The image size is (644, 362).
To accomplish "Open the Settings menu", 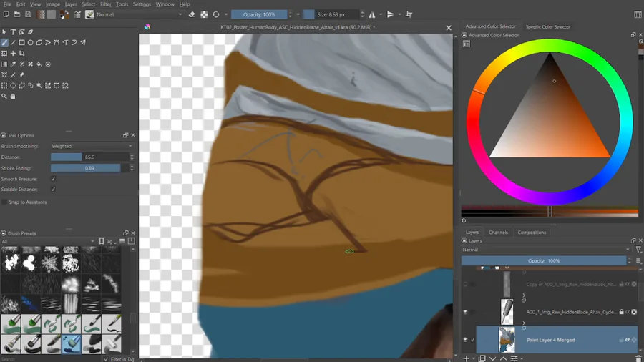I will (x=142, y=4).
